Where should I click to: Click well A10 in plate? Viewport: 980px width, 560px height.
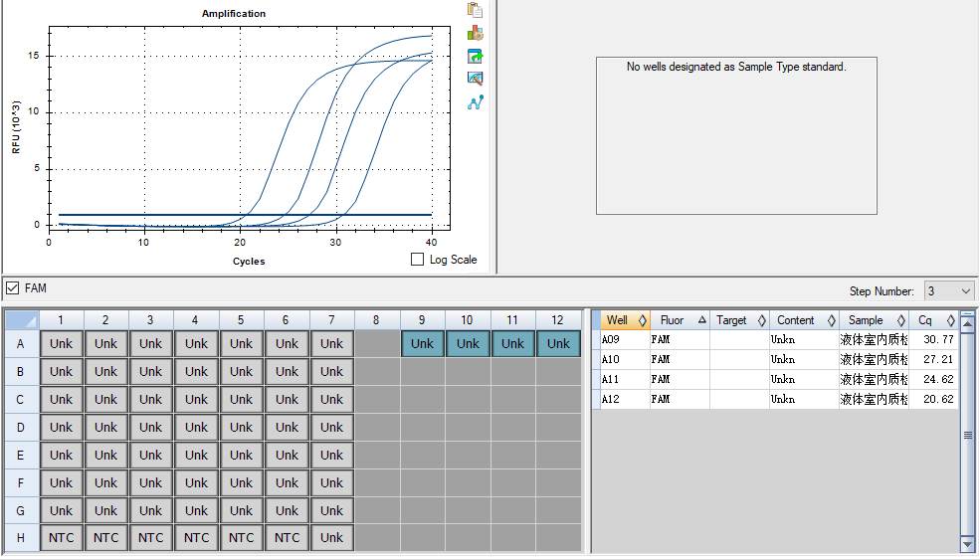pyautogui.click(x=468, y=344)
